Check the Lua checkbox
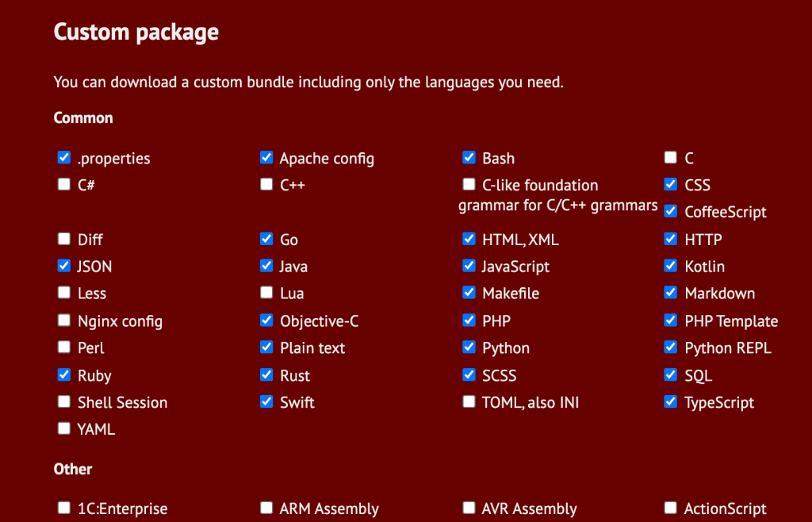This screenshot has width=812, height=522. [x=266, y=293]
